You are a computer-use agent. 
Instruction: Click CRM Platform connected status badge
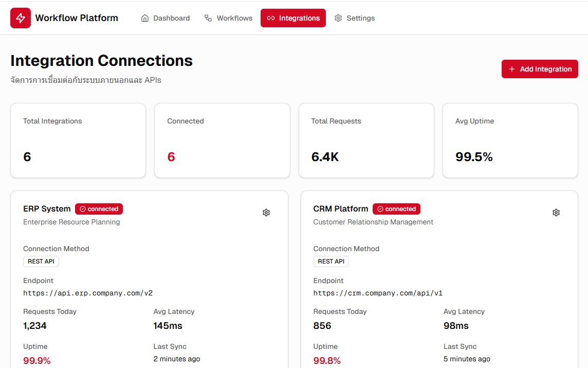pos(396,209)
